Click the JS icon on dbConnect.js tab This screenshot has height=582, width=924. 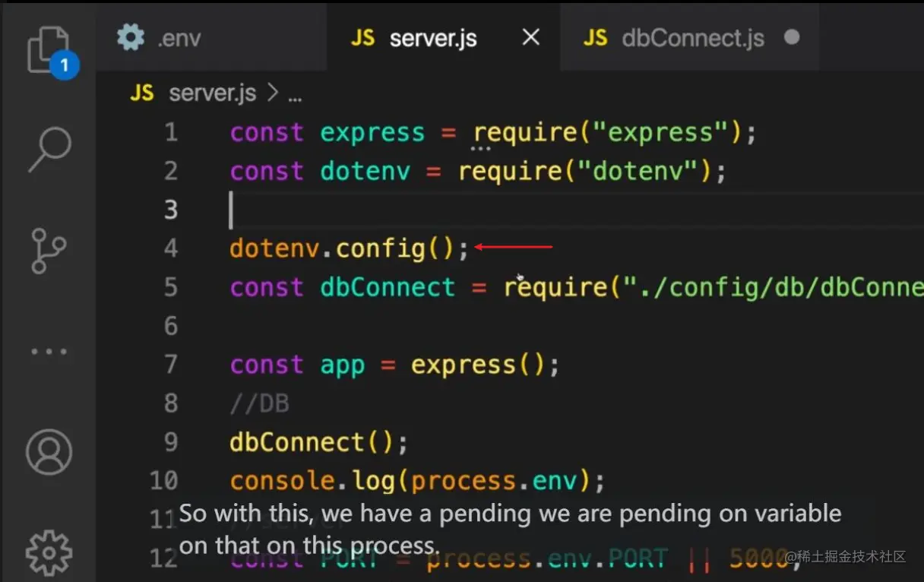click(595, 37)
